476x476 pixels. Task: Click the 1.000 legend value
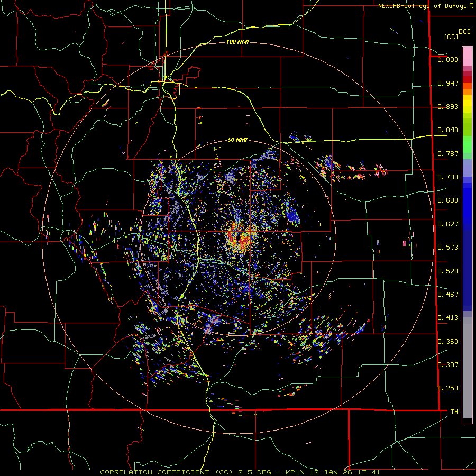click(448, 59)
